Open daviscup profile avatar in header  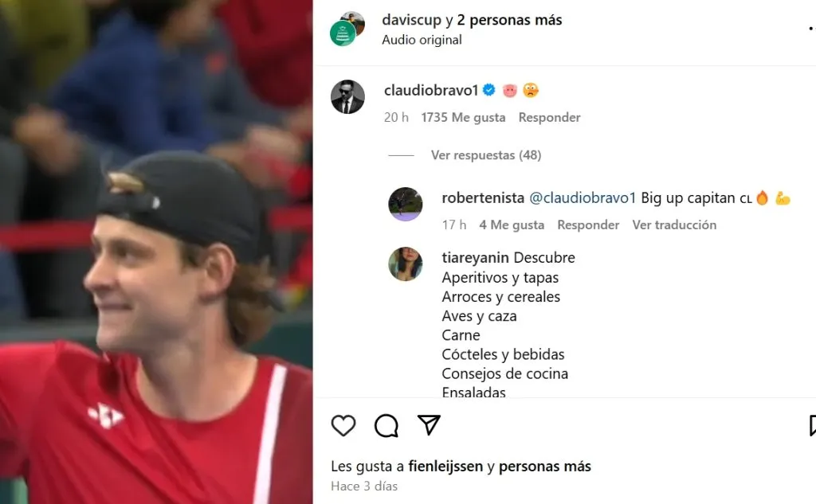(347, 29)
